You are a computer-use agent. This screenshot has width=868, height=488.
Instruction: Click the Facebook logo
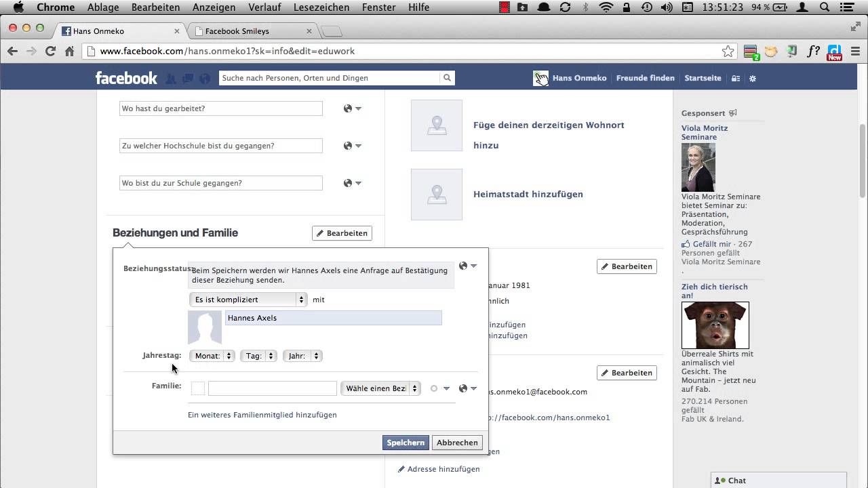(x=126, y=78)
